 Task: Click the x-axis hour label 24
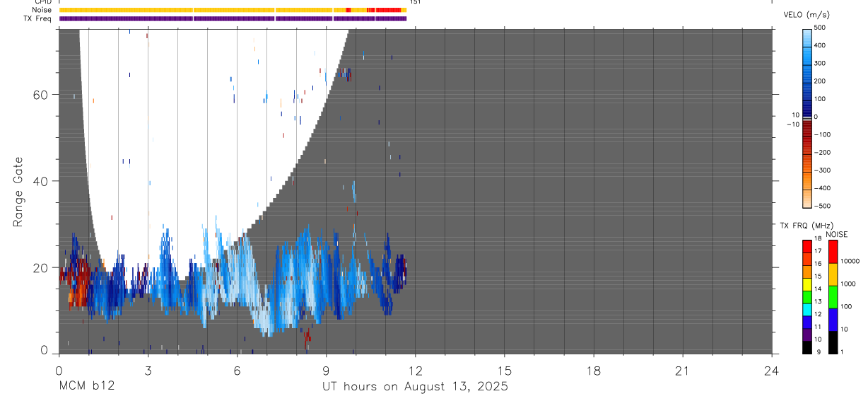click(x=772, y=371)
